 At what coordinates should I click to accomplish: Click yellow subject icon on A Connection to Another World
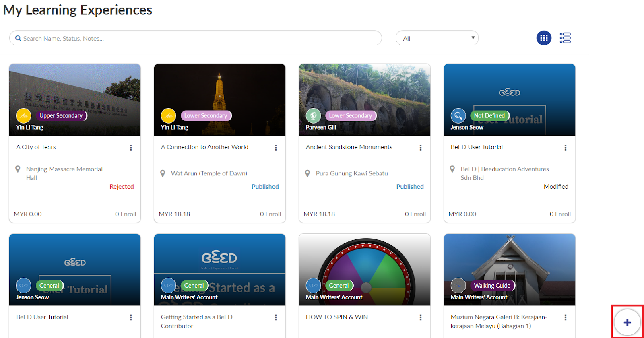tap(168, 116)
